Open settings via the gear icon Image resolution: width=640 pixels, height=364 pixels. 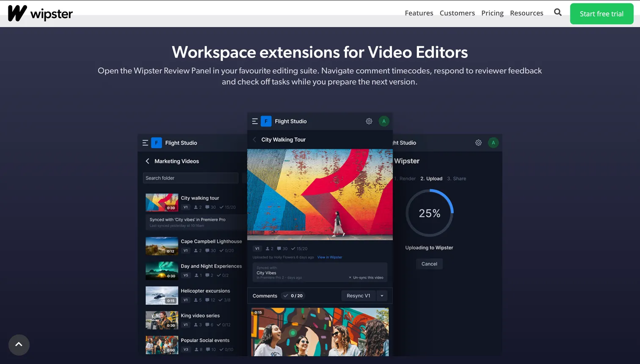369,121
